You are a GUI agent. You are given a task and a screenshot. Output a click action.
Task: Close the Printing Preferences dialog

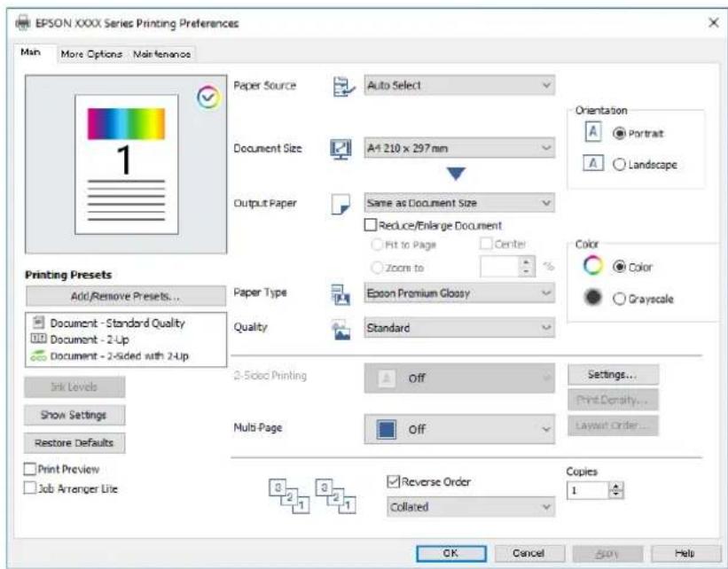coord(714,22)
